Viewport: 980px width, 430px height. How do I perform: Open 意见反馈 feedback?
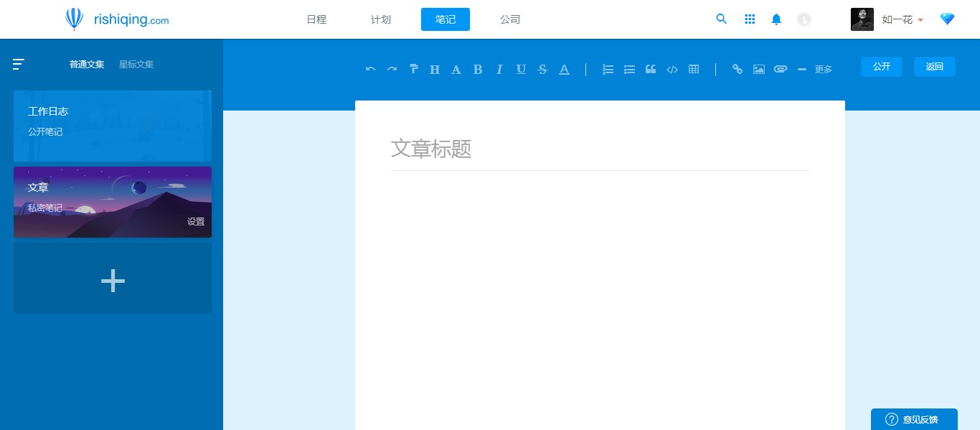[914, 419]
